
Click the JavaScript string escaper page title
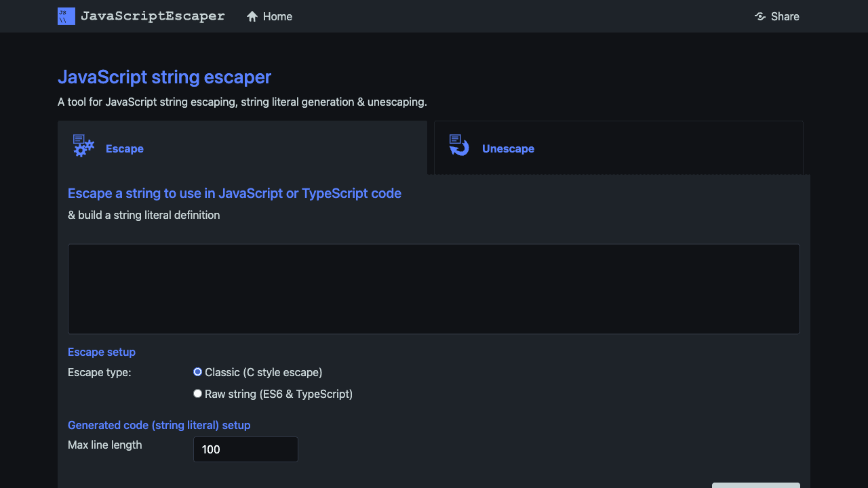tap(164, 77)
